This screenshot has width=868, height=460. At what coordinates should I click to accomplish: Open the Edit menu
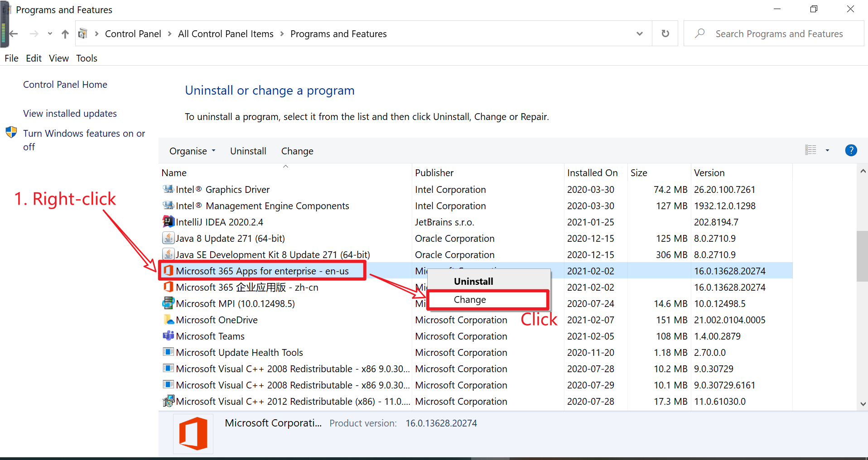pyautogui.click(x=34, y=58)
